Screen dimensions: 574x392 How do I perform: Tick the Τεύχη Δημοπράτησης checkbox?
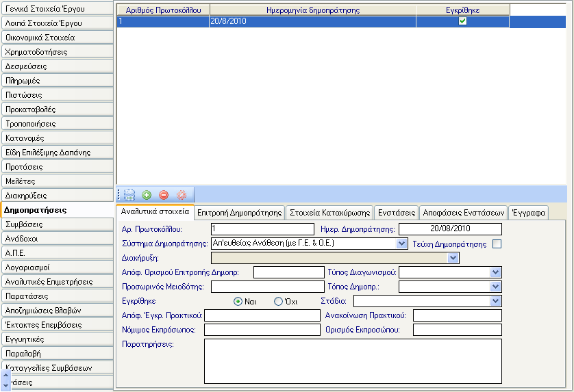pyautogui.click(x=497, y=244)
